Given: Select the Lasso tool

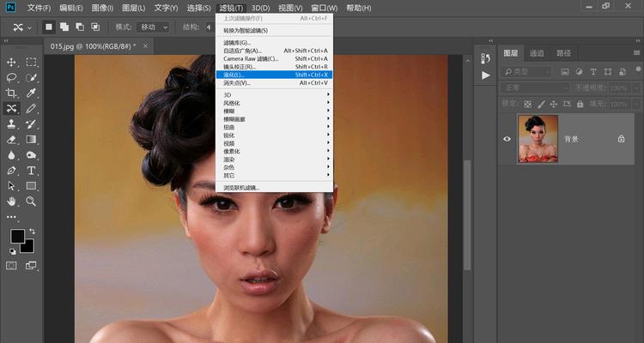Looking at the screenshot, I should [11, 77].
